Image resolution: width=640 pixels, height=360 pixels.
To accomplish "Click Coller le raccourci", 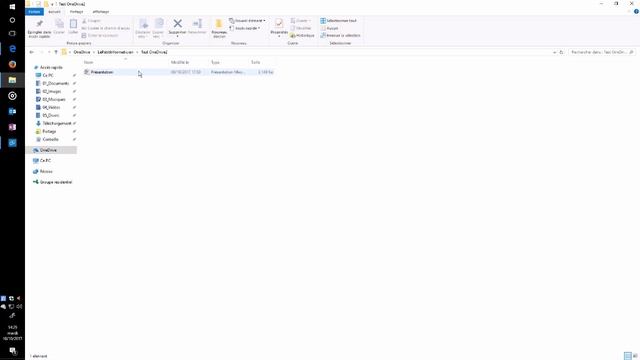I will point(100,36).
